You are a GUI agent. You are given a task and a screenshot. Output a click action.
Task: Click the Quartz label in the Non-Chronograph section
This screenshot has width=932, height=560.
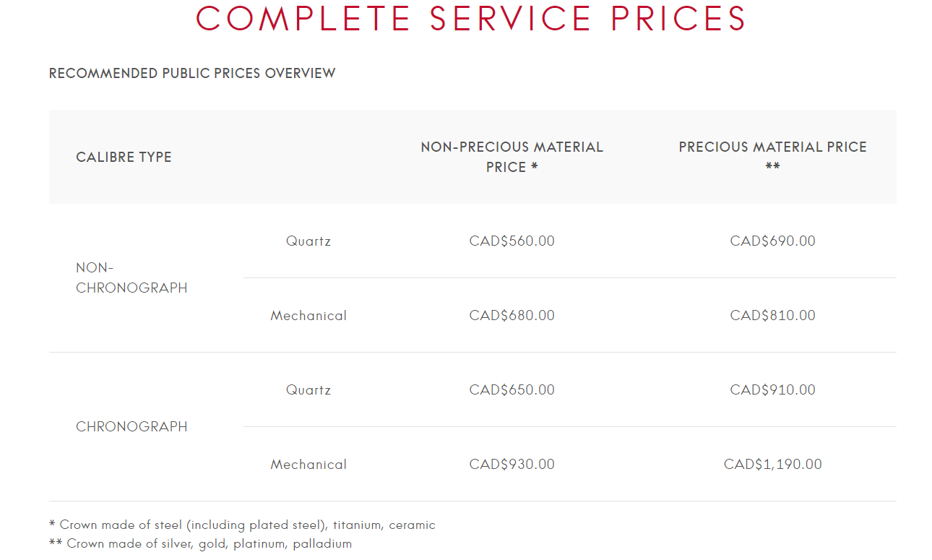pos(308,241)
